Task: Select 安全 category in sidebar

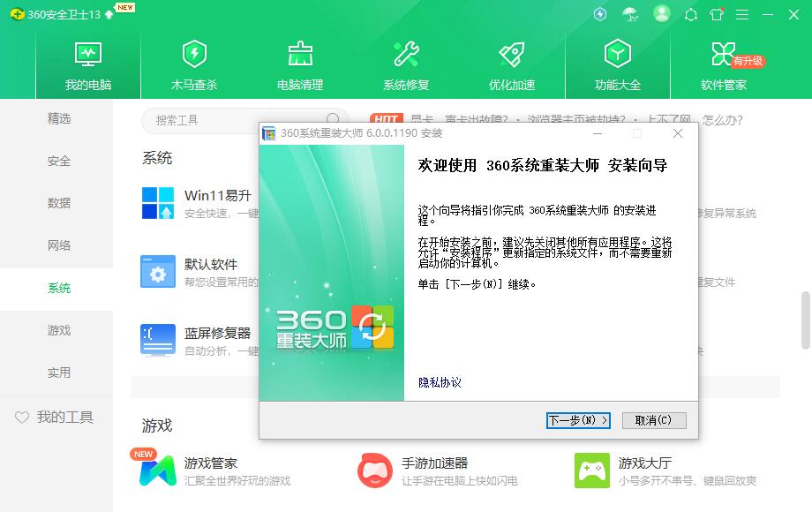Action: [58, 161]
